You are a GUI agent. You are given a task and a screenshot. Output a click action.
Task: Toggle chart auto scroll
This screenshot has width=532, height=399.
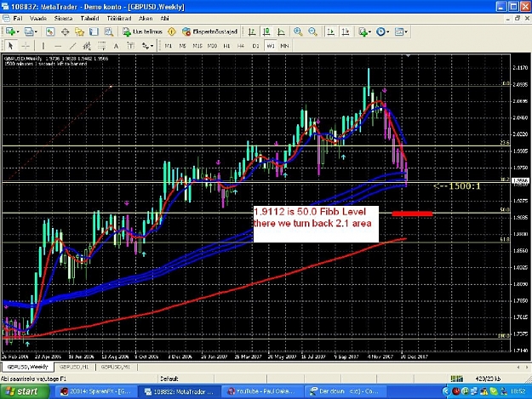[330, 31]
